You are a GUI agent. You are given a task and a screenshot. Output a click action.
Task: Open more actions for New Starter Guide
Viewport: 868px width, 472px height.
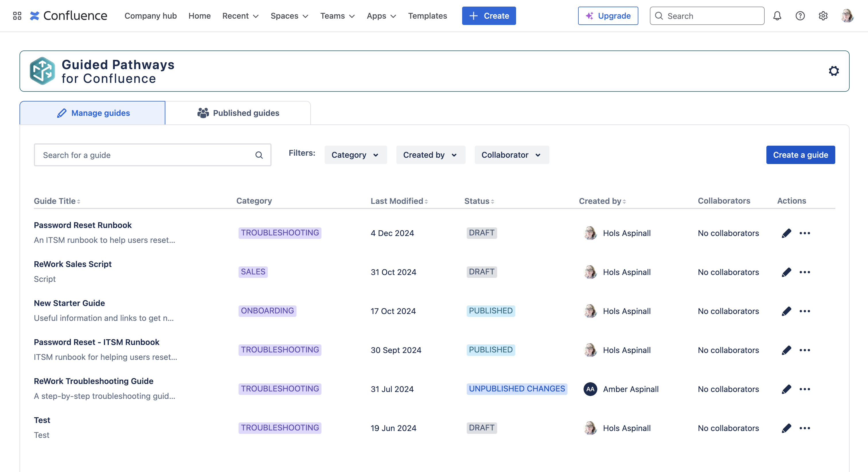[x=805, y=311]
